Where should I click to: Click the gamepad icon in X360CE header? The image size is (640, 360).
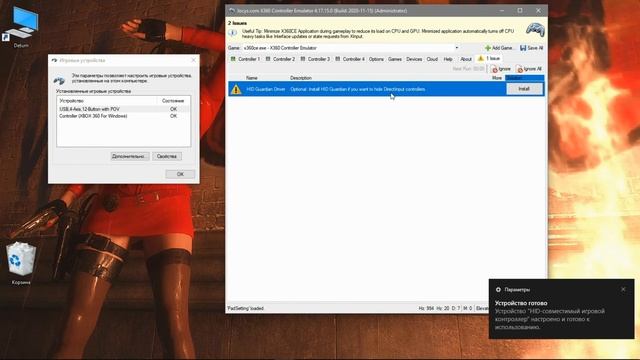point(535,30)
